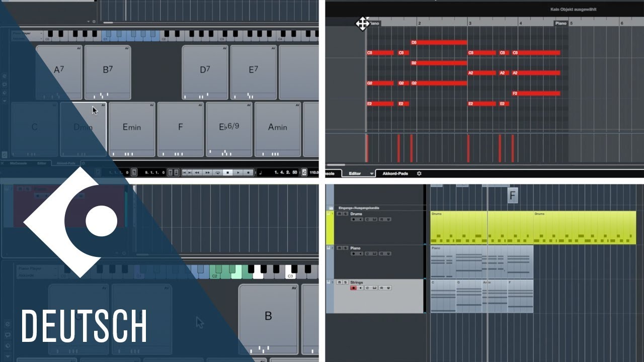Click the Fast Forward button in the transport bar
Viewport: 644px width, 362px height.
[207, 172]
